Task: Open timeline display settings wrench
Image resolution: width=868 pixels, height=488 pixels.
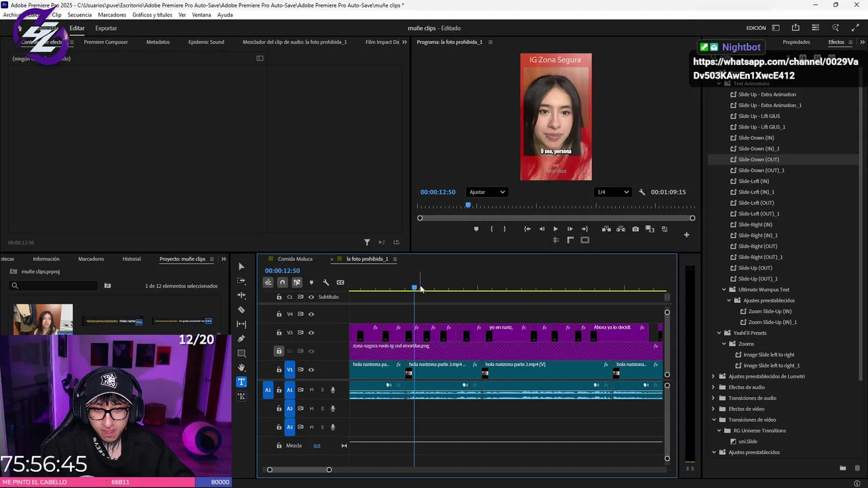Action: (x=325, y=283)
